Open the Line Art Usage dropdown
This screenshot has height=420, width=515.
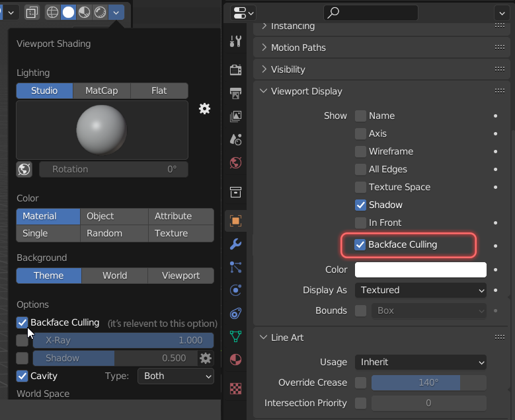tap(420, 363)
